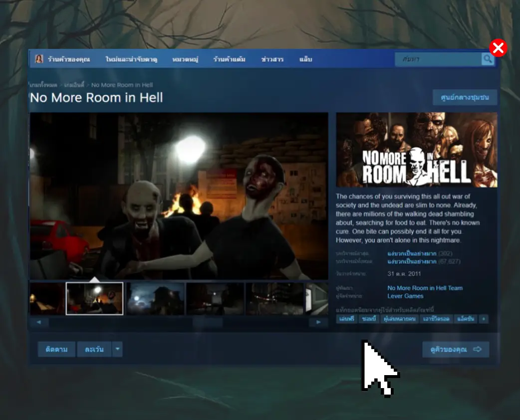Open the ใหม่และน่าจับตาดู menu
The height and width of the screenshot is (420, 520).
tap(131, 59)
